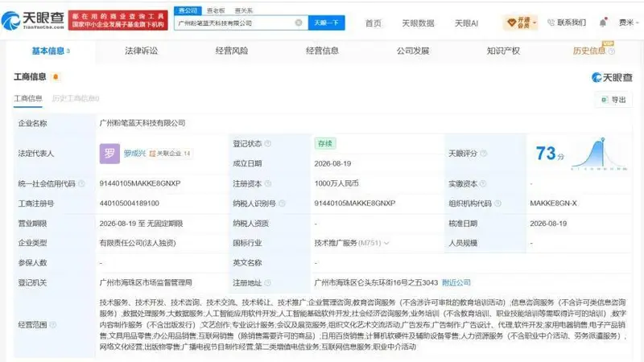Click the 天眼一下 search button
Image resolution: width=644 pixels, height=362 pixels.
[327, 23]
